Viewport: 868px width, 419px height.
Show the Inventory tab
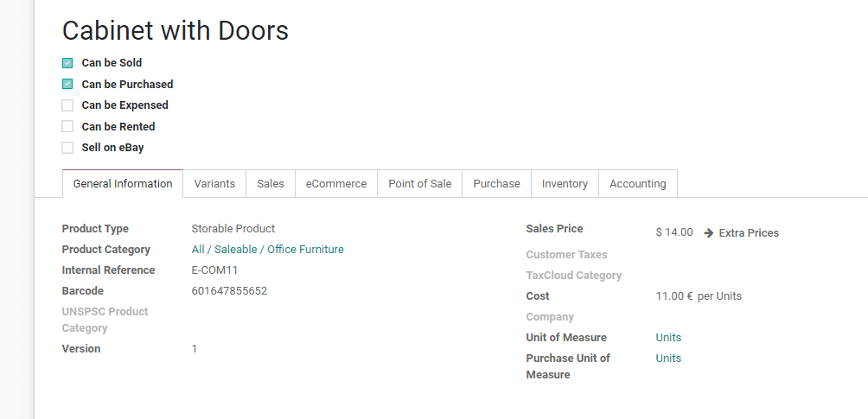(x=565, y=184)
